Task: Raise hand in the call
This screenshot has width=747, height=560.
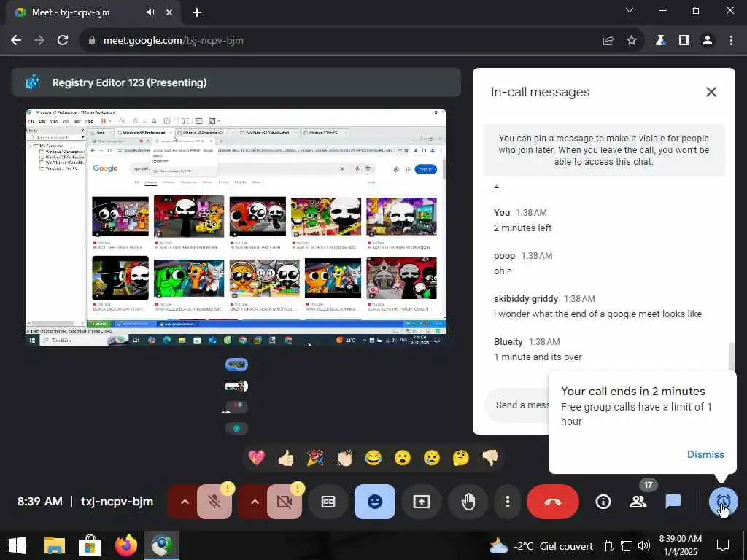Action: pos(468,502)
